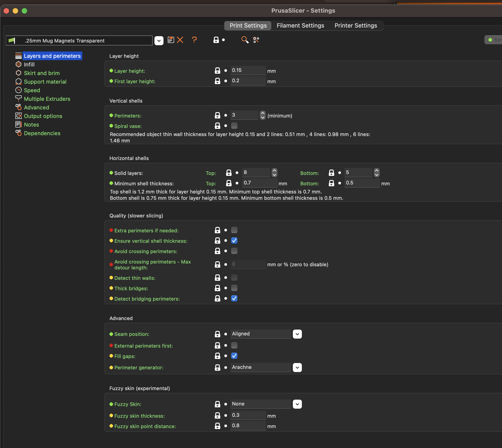Change the Perimeter generator selection
The height and width of the screenshot is (448, 502).
(297, 368)
